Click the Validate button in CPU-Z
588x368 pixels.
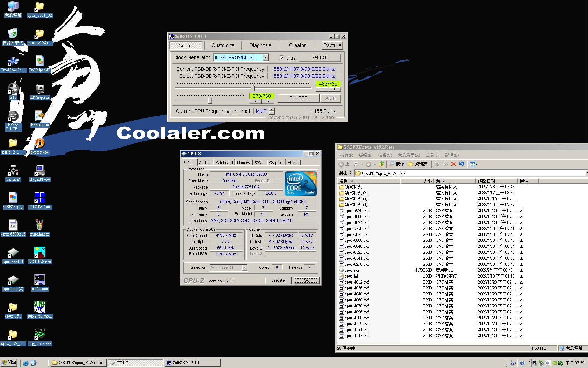[278, 280]
